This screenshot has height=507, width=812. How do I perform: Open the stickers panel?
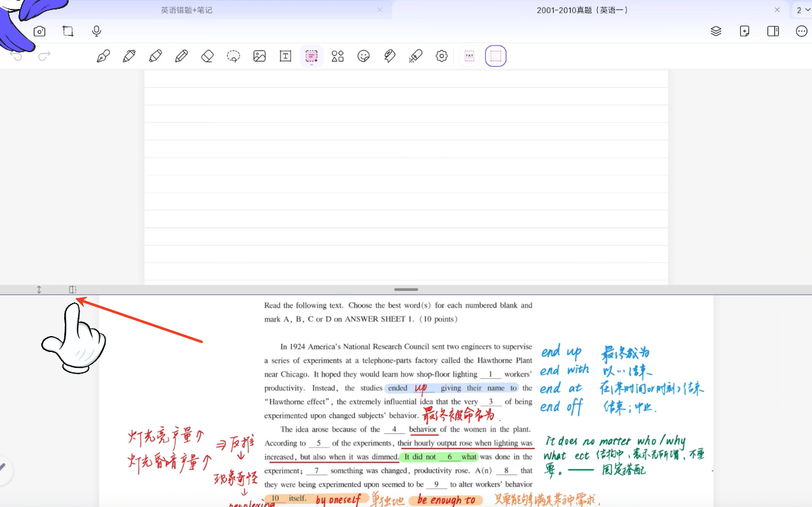tap(364, 56)
